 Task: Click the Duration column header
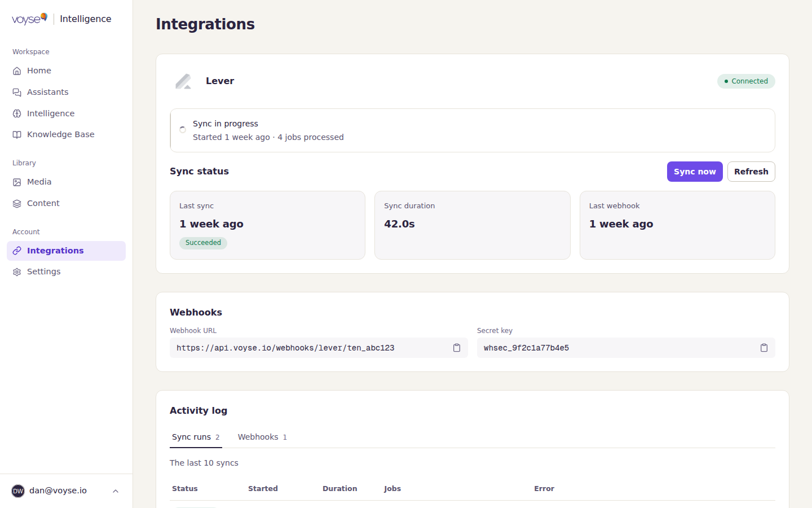pyautogui.click(x=339, y=489)
